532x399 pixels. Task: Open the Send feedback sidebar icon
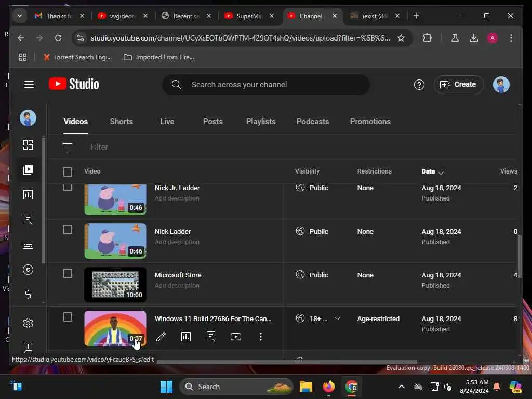coord(28,347)
